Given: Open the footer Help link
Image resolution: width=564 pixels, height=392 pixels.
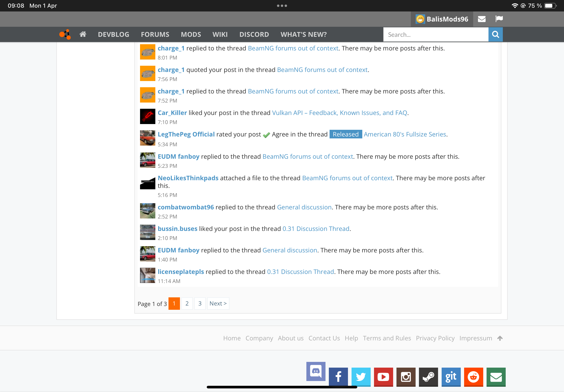Looking at the screenshot, I should [351, 338].
